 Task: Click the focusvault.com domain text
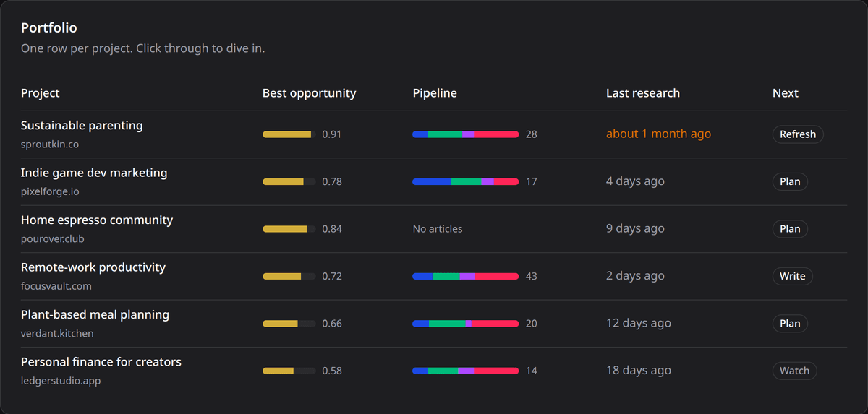click(x=56, y=286)
